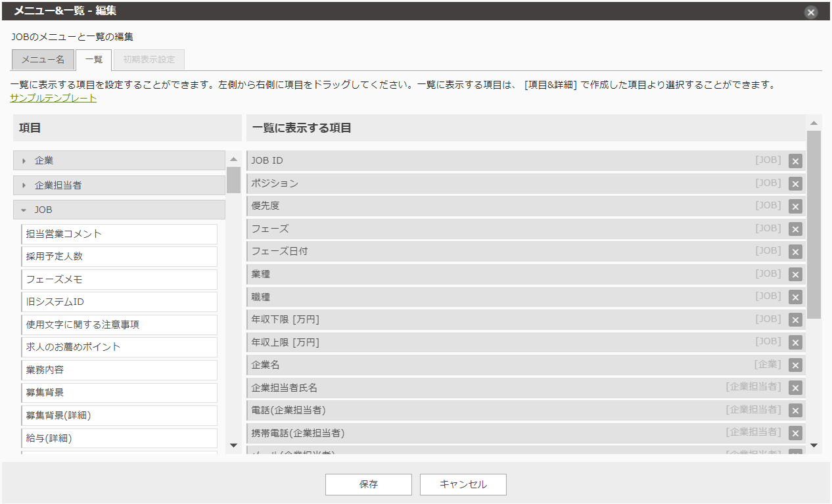The height and width of the screenshot is (504, 832).
Task: Remove JOB ID from the display list
Action: pyautogui.click(x=795, y=161)
